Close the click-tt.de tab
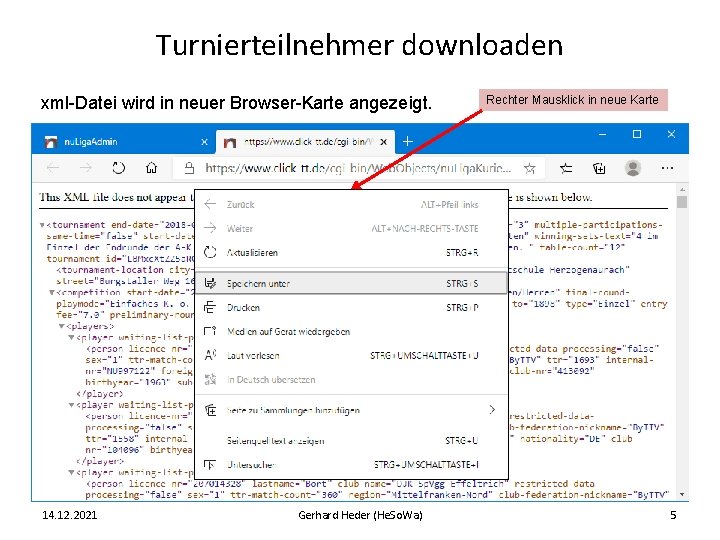The height and width of the screenshot is (540, 720). (x=384, y=142)
